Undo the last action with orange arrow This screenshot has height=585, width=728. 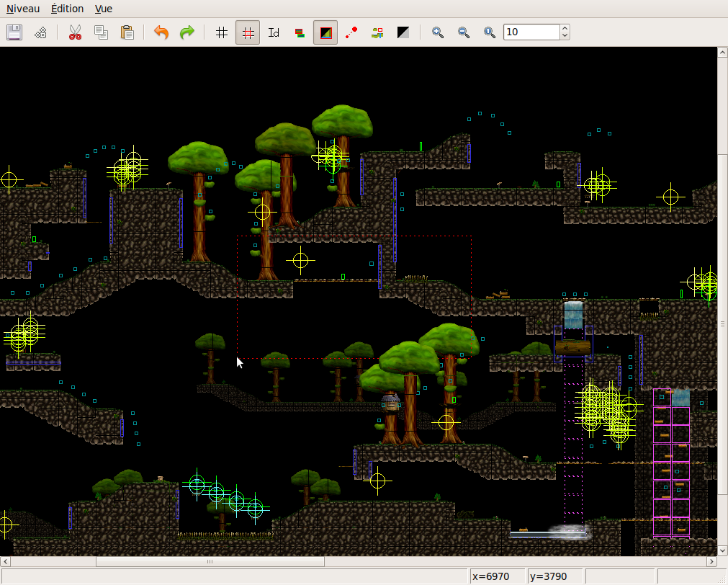pyautogui.click(x=161, y=32)
